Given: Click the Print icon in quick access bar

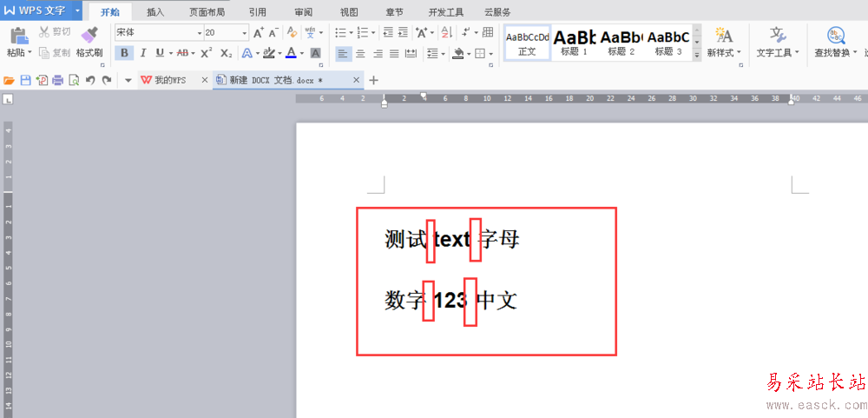Looking at the screenshot, I should coord(57,80).
